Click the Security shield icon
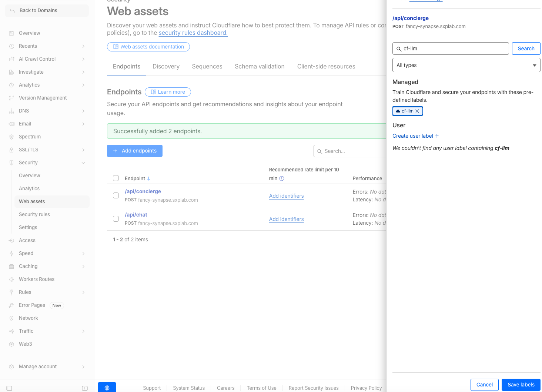This screenshot has height=392, width=542. point(11,163)
